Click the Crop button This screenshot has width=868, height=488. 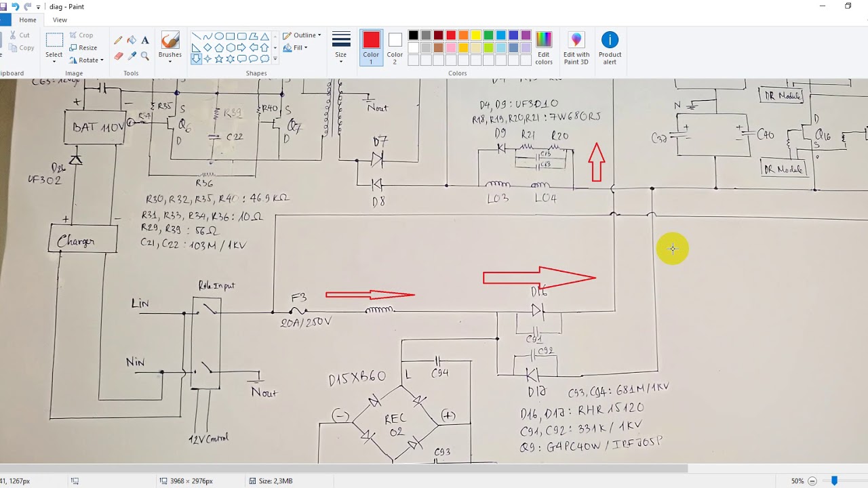coord(81,35)
